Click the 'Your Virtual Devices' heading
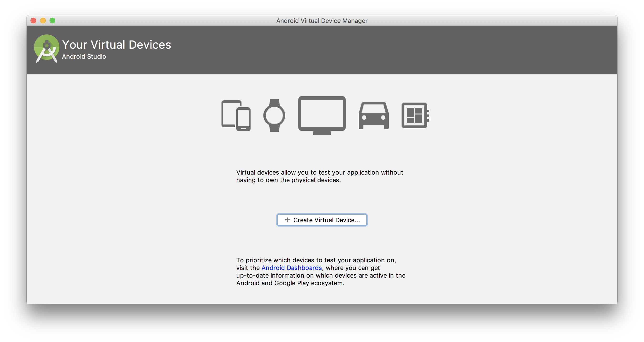Image resolution: width=644 pixels, height=342 pixels. click(116, 45)
